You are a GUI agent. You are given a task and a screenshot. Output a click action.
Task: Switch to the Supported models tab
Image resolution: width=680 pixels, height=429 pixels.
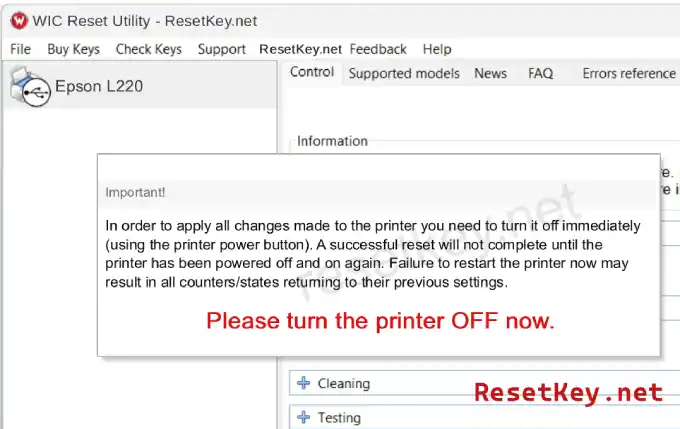(404, 73)
